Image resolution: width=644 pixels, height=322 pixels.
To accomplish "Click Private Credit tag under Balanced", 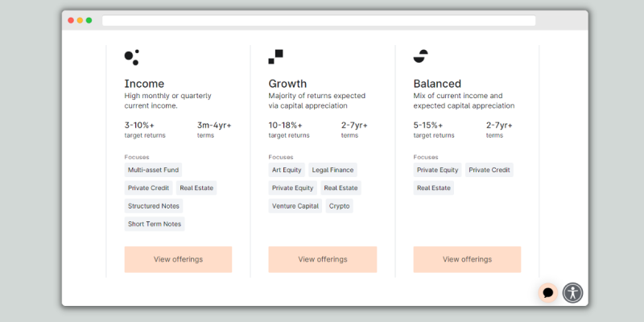I will coord(489,170).
